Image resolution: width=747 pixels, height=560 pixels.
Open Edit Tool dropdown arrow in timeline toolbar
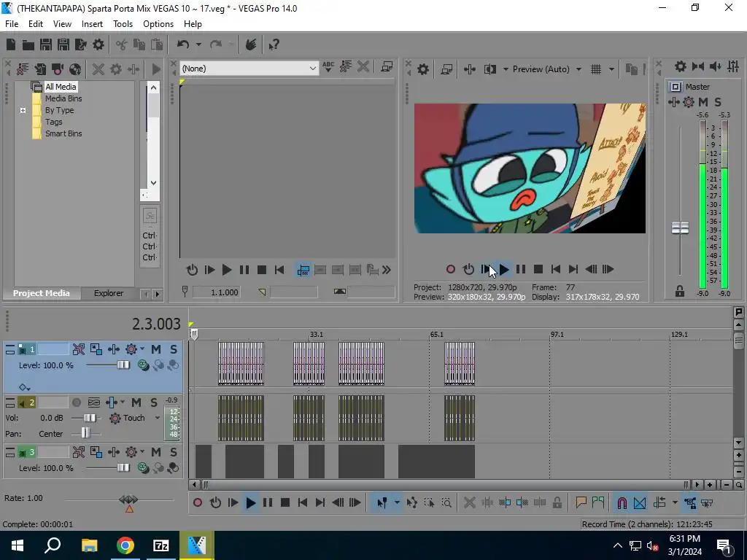(396, 502)
